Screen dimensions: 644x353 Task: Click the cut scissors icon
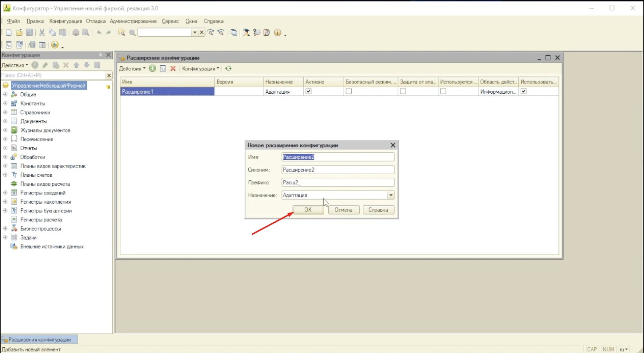tap(42, 33)
